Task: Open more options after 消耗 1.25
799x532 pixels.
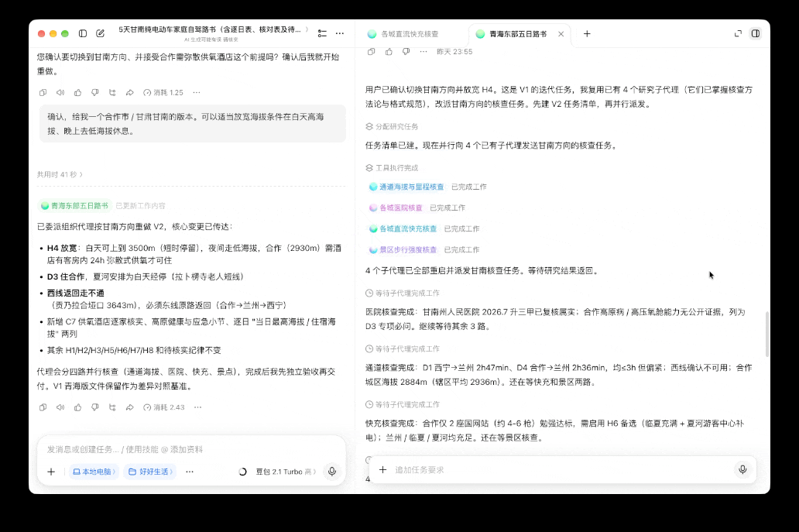Action: (197, 93)
